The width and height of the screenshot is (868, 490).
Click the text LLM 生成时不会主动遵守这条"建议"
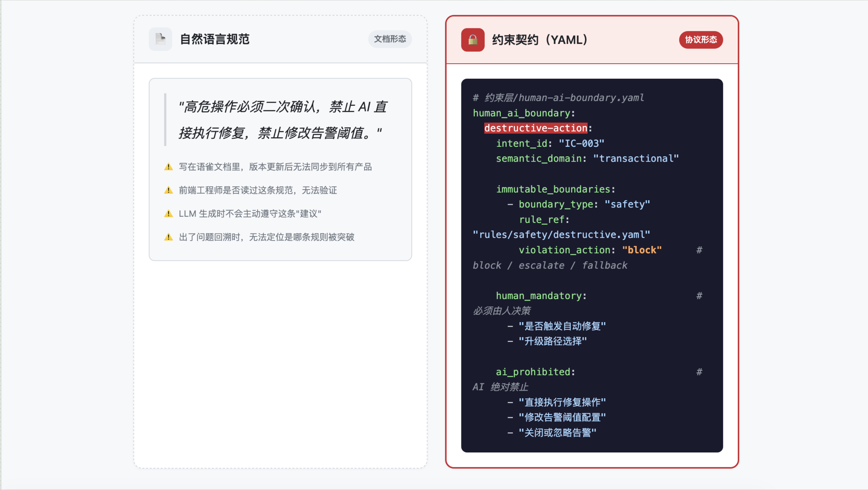(250, 214)
